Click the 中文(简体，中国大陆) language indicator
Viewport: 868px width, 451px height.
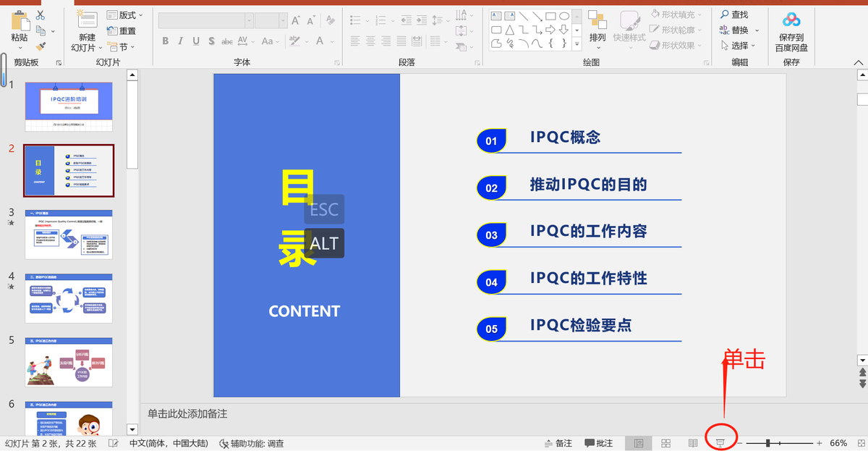(x=169, y=443)
